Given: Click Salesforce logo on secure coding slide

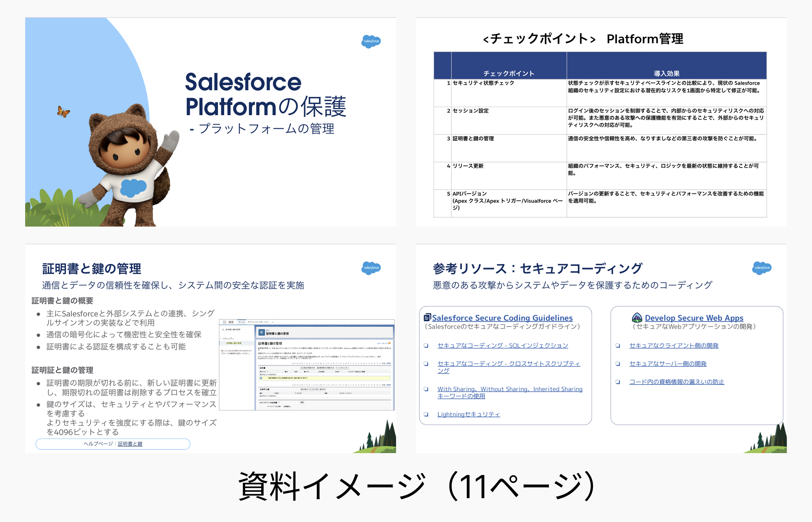Looking at the screenshot, I should [762, 268].
